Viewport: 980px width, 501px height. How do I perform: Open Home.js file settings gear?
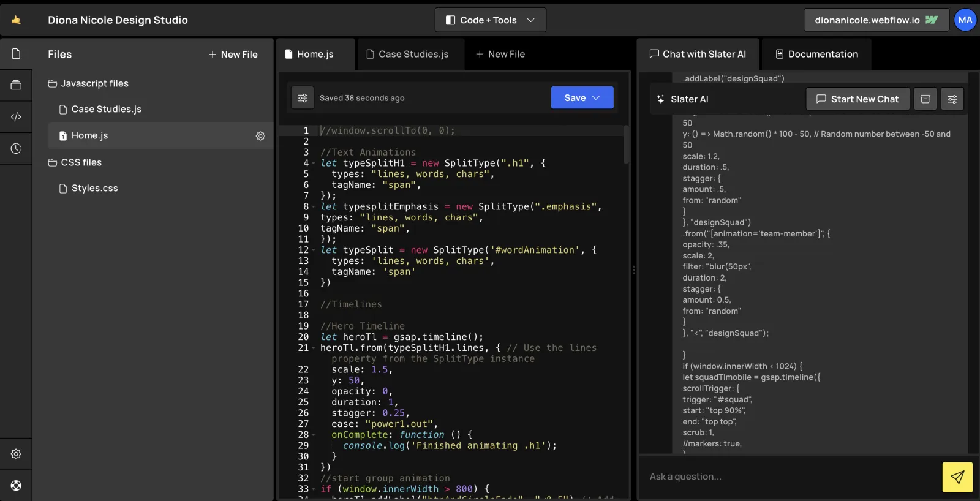260,136
